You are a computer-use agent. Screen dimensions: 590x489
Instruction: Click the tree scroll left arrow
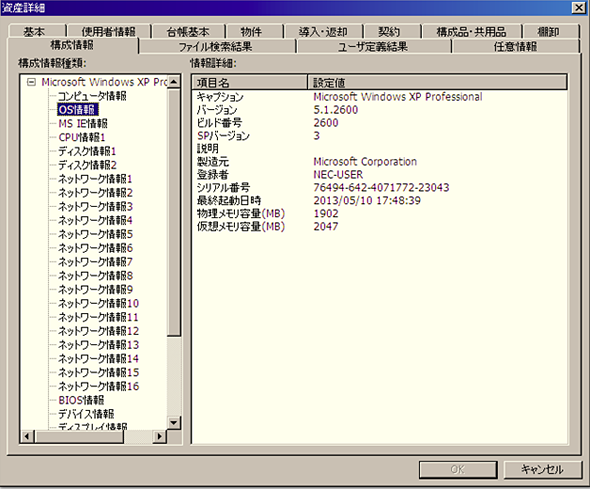[27, 436]
